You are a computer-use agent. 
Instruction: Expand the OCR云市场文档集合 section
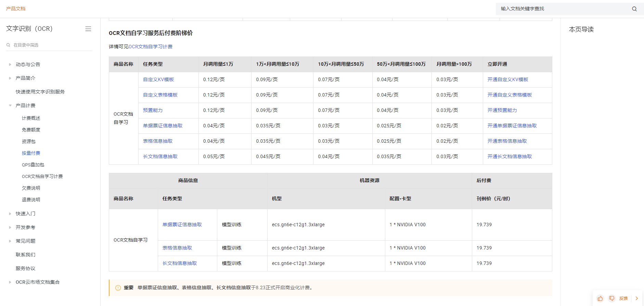point(10,282)
